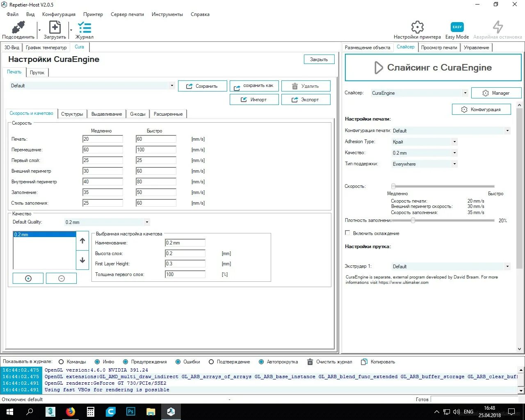Click the Сохранить button
This screenshot has height=420, width=525.
coord(202,86)
